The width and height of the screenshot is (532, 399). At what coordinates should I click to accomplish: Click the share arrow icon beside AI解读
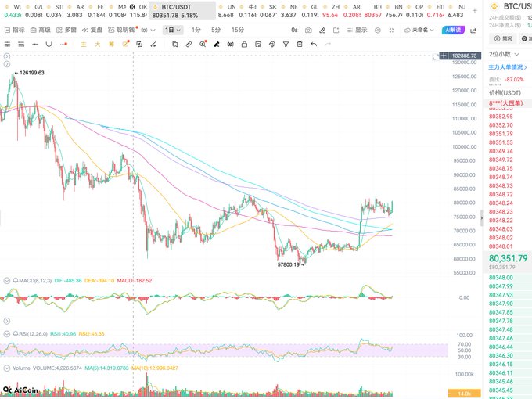pos(473,31)
